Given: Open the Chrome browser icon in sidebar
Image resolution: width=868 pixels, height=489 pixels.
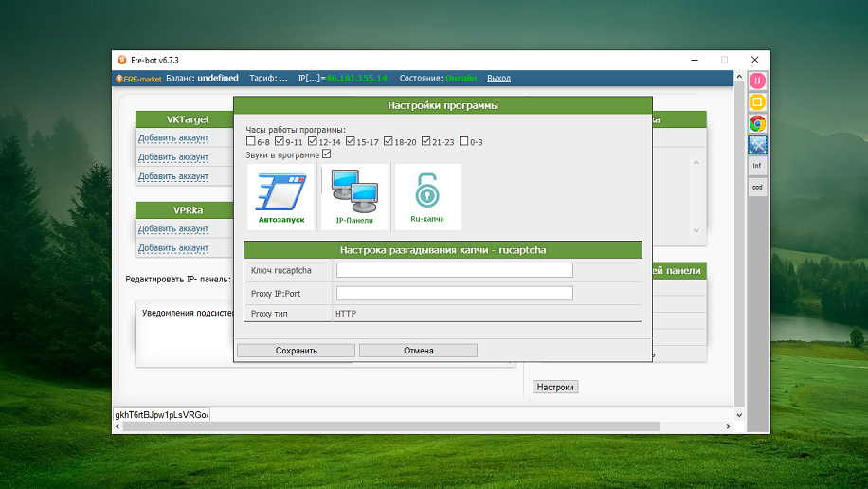Looking at the screenshot, I should pos(757,123).
